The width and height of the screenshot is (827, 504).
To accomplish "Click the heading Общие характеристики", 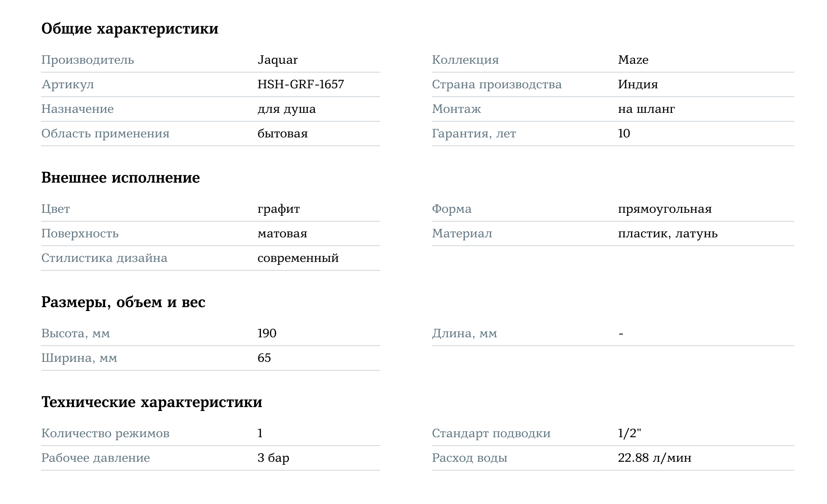I will coord(130,29).
